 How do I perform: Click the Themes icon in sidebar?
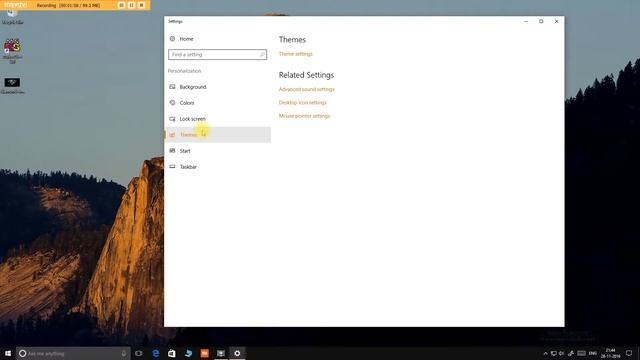pyautogui.click(x=172, y=135)
